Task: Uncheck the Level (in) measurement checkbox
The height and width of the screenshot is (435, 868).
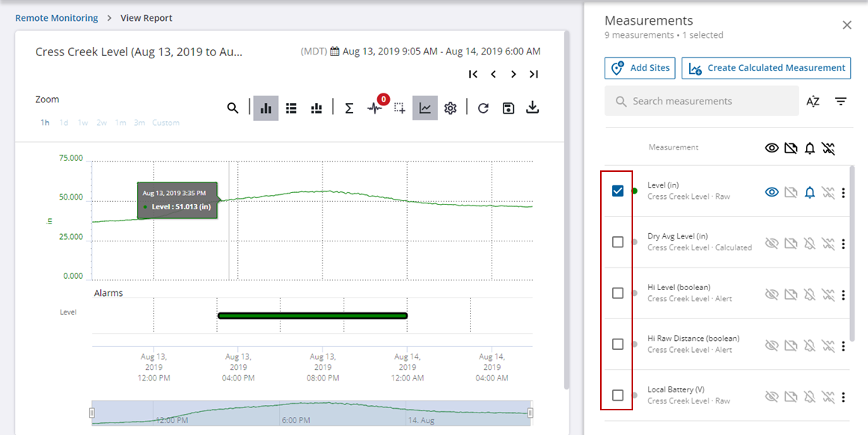Action: click(x=617, y=191)
